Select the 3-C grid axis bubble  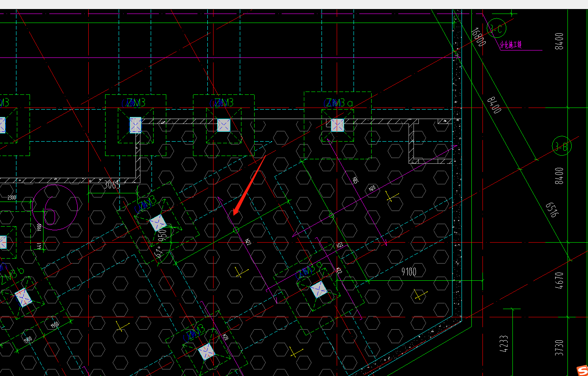pos(496,28)
